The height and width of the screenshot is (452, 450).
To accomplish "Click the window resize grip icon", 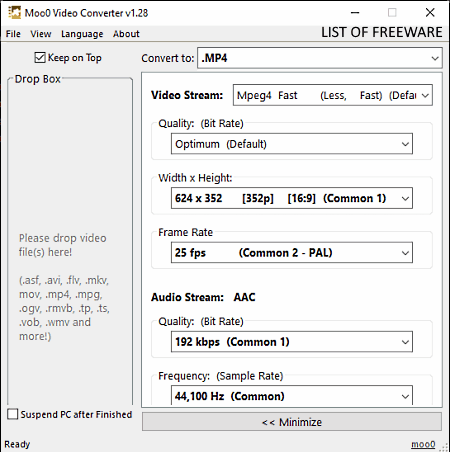I will click(445, 447).
